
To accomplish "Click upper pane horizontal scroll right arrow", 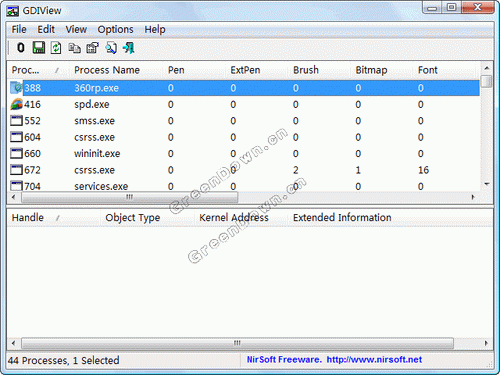I will (473, 197).
